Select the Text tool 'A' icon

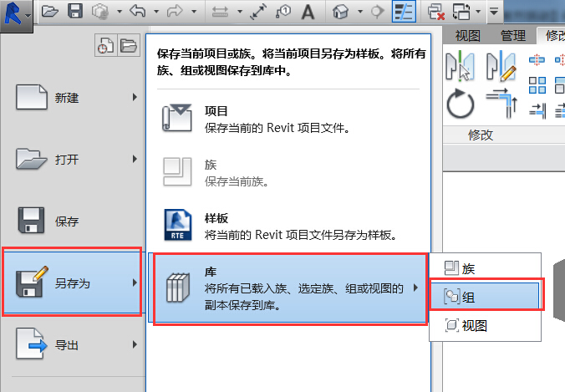(x=308, y=12)
